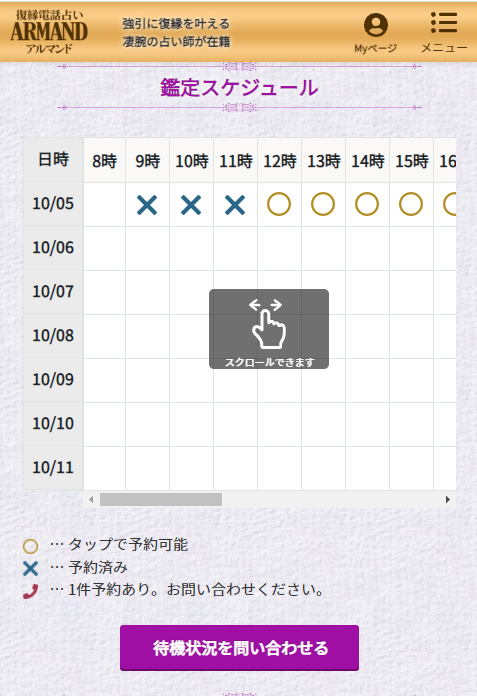Open the Myページ account icon
This screenshot has width=477, height=696.
pyautogui.click(x=375, y=25)
